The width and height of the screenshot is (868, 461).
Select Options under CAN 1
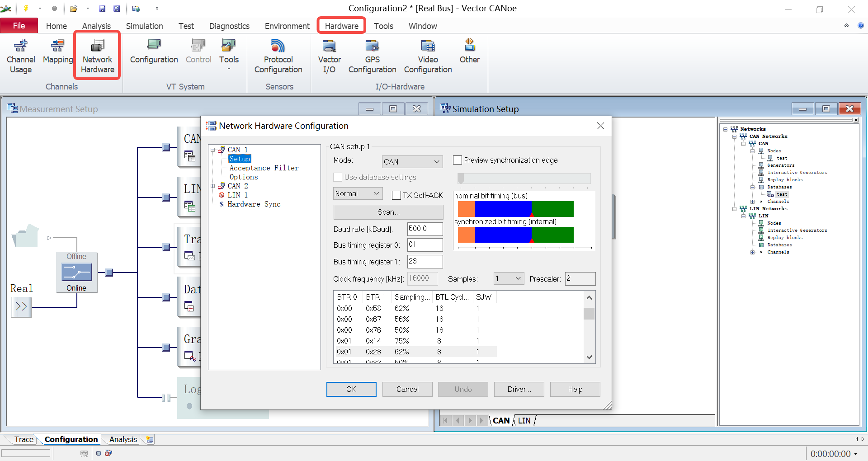244,177
